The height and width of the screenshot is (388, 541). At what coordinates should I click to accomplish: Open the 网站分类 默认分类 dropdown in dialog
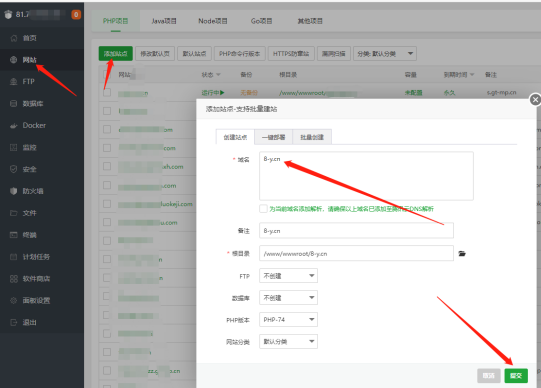click(288, 341)
